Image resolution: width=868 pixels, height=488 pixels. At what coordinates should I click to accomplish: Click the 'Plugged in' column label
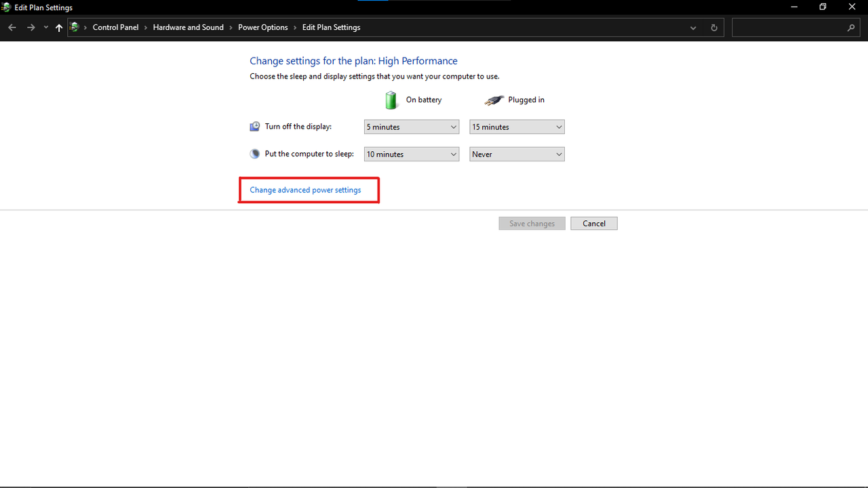[x=526, y=100]
